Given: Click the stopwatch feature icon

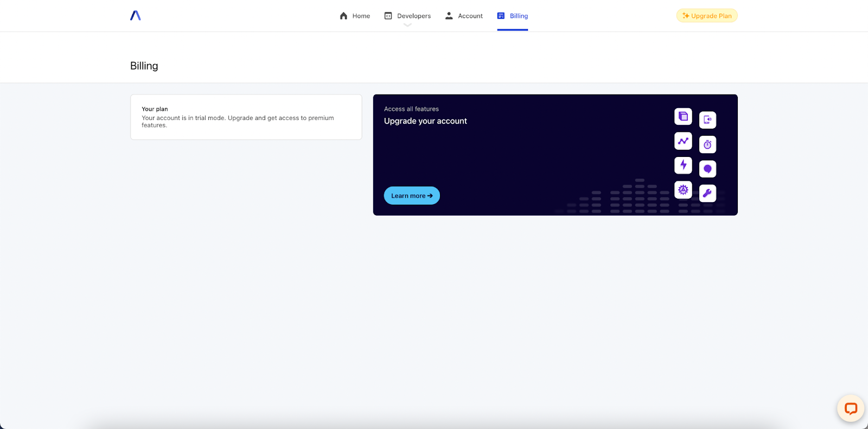Looking at the screenshot, I should tap(707, 144).
